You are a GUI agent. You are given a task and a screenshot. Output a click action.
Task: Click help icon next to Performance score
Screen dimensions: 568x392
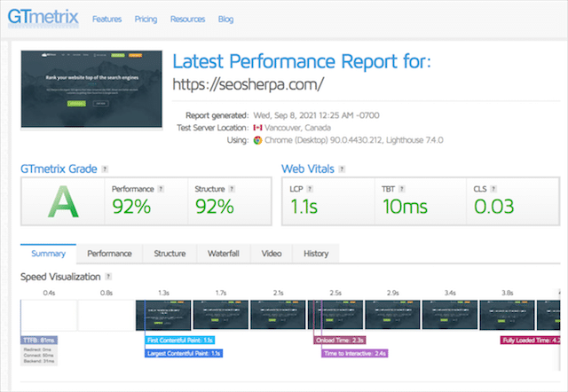[x=159, y=189]
